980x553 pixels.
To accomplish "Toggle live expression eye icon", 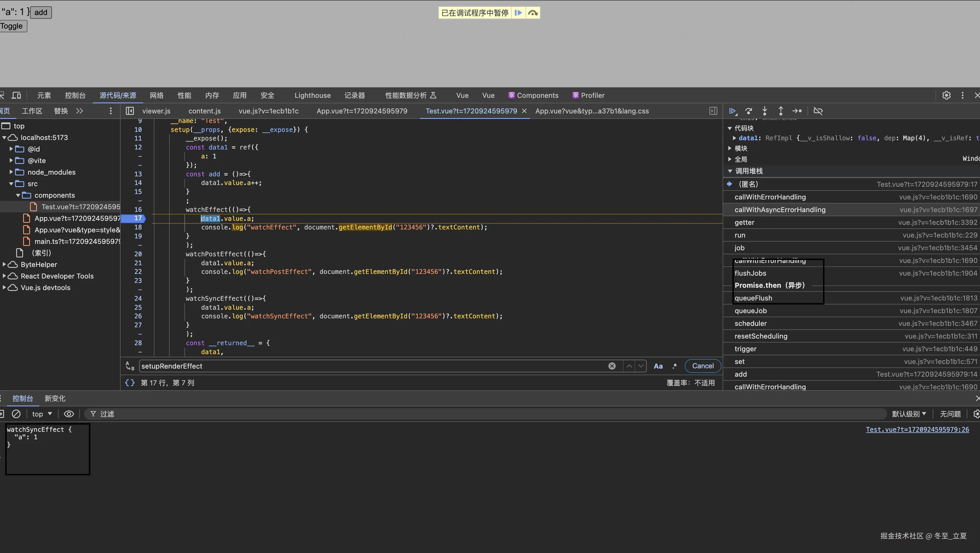I will coord(69,414).
